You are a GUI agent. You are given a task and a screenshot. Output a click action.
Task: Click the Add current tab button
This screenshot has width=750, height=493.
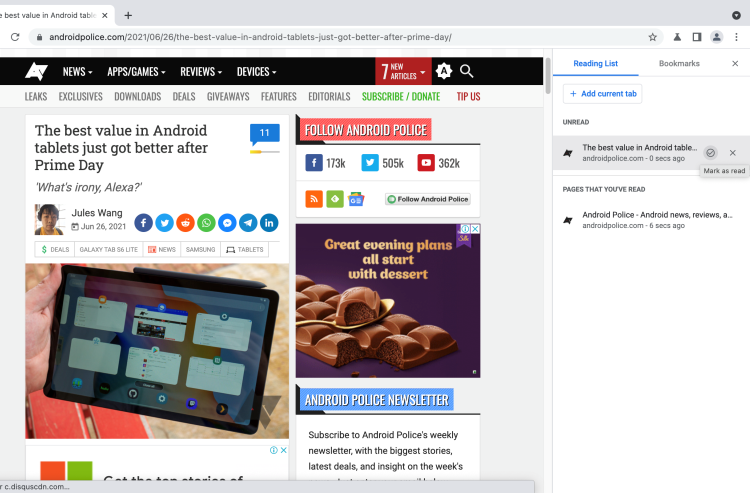pos(602,93)
